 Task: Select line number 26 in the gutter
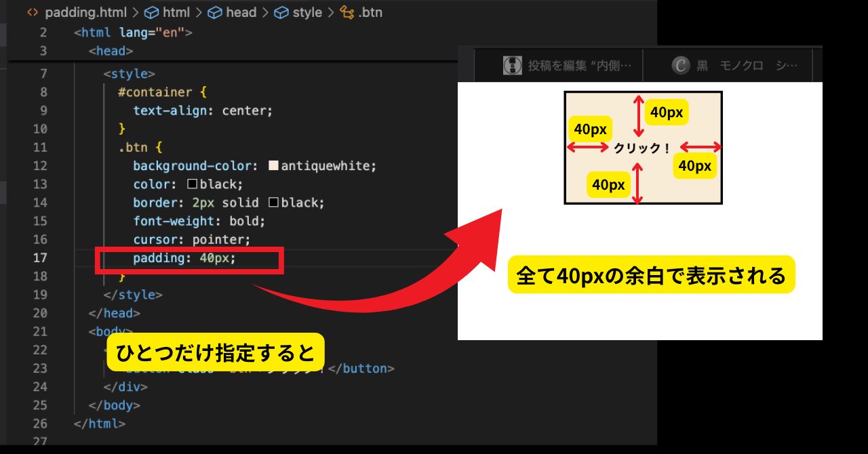[x=40, y=424]
